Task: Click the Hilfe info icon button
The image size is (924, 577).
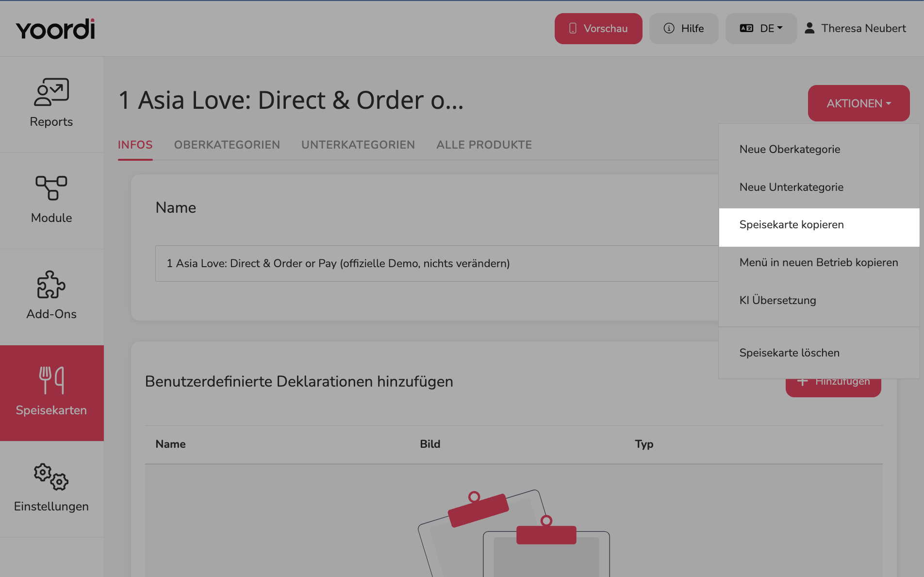Action: (684, 29)
